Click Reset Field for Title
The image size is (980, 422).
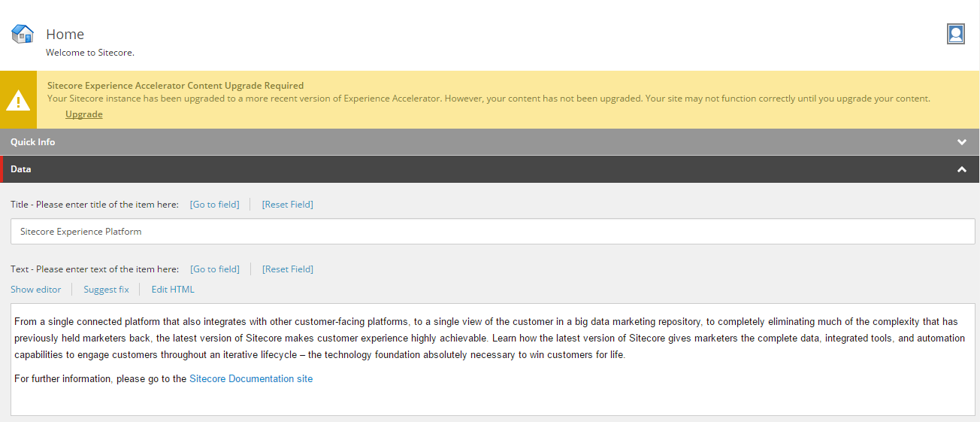(x=288, y=205)
